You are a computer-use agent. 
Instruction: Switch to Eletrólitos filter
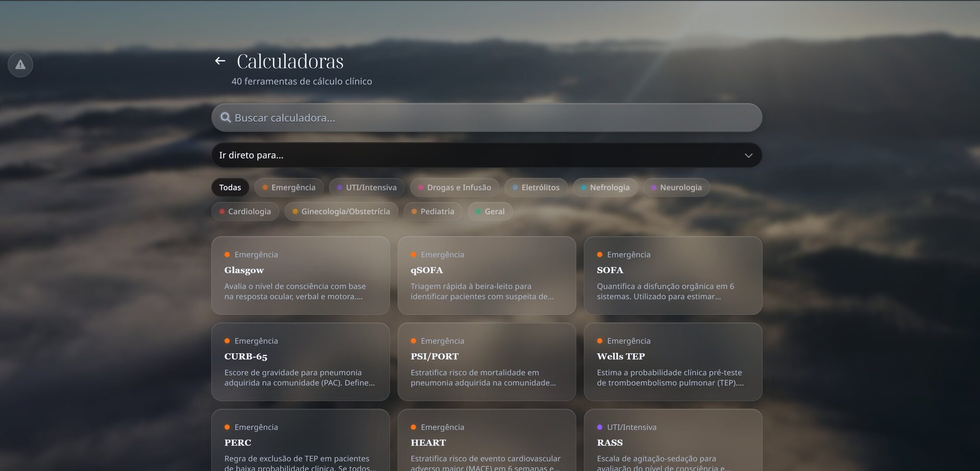pyautogui.click(x=535, y=187)
